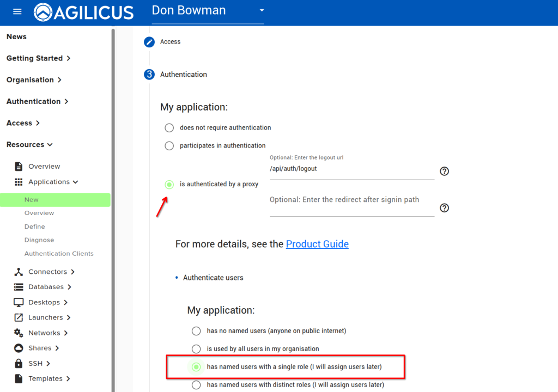
Task: Open the hamburger navigation menu
Action: [x=17, y=12]
